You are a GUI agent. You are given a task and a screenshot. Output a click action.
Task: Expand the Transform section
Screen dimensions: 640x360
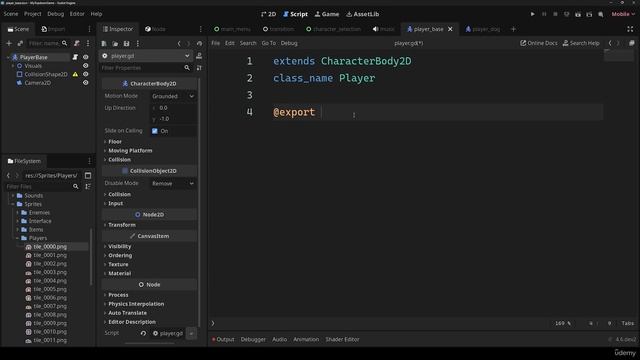tap(122, 225)
